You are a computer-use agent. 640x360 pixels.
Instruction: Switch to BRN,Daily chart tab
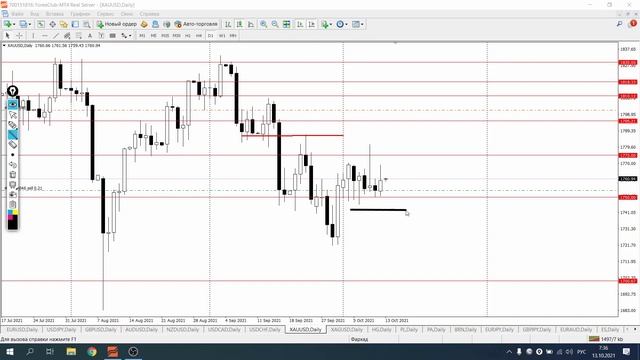465,329
